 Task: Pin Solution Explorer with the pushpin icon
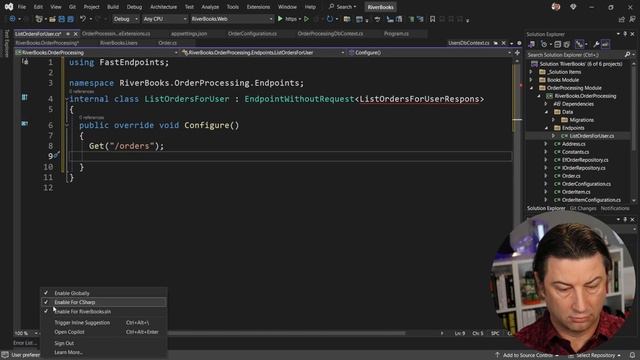625,34
